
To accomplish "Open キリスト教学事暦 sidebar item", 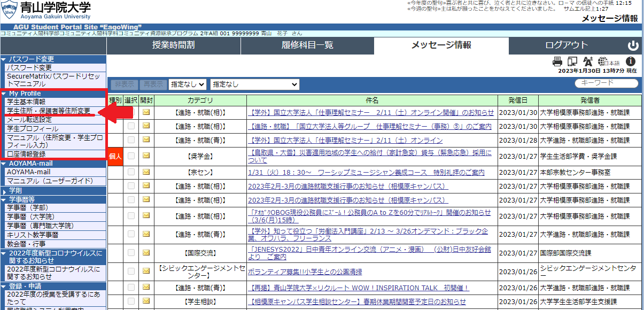I will (33, 235).
